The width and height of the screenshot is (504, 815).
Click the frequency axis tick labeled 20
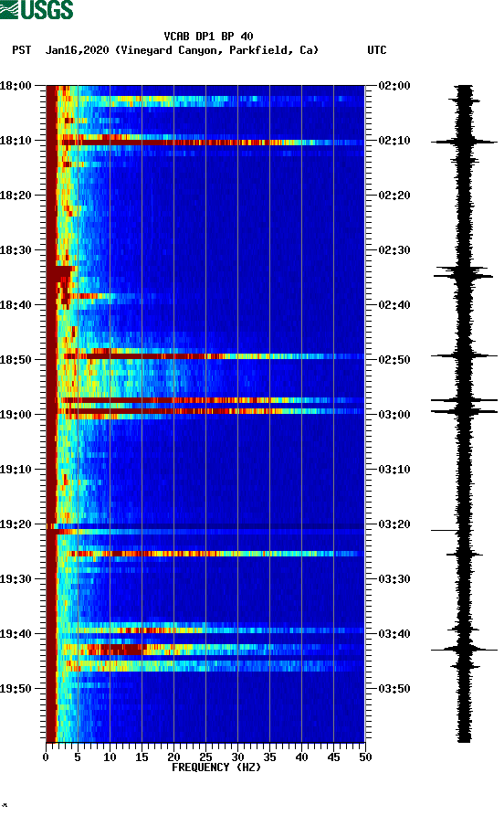[x=173, y=757]
